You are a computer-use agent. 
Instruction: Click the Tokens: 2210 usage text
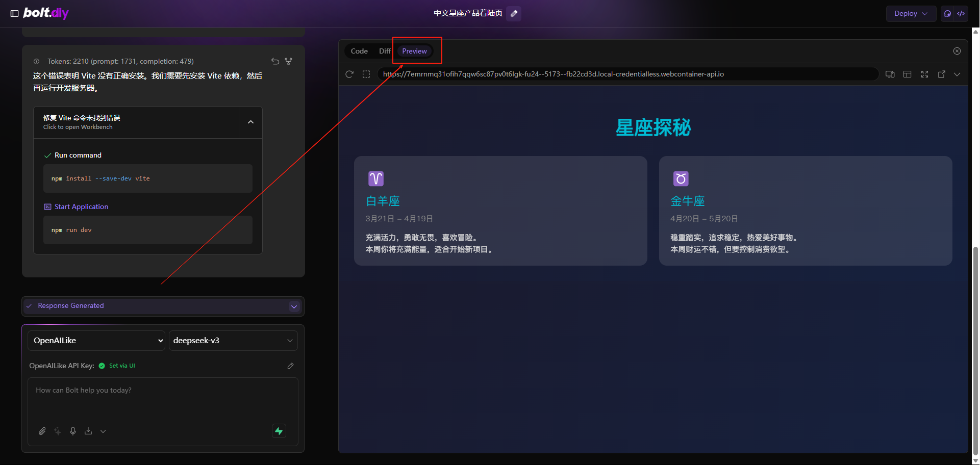[120, 61]
